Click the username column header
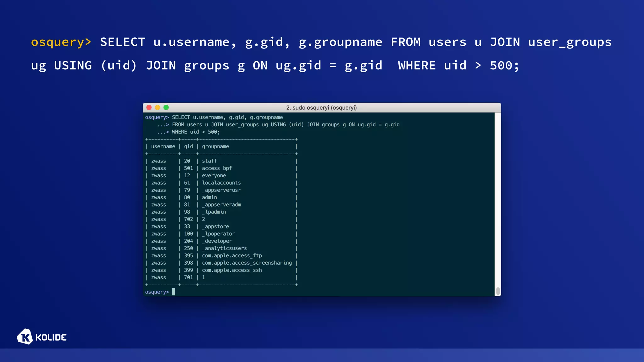 tap(163, 146)
